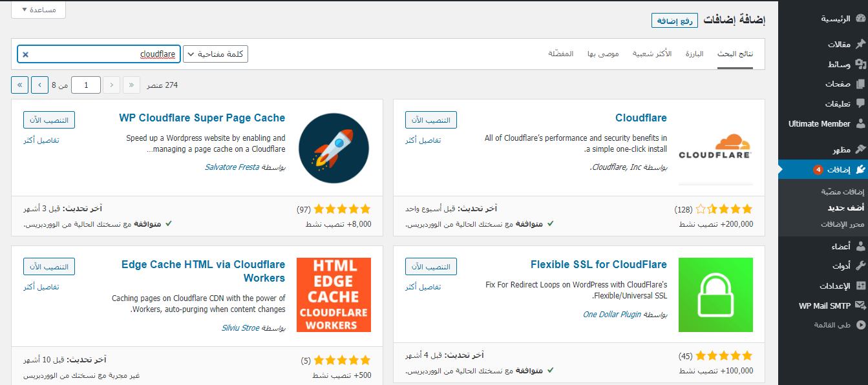Open the المفضّلة favorites tab

coord(561,54)
